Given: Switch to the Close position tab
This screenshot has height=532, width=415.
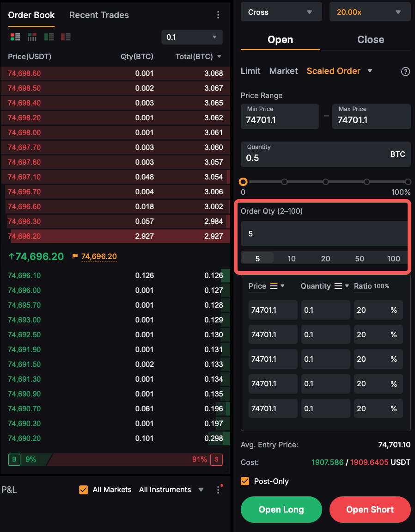Looking at the screenshot, I should [x=371, y=40].
